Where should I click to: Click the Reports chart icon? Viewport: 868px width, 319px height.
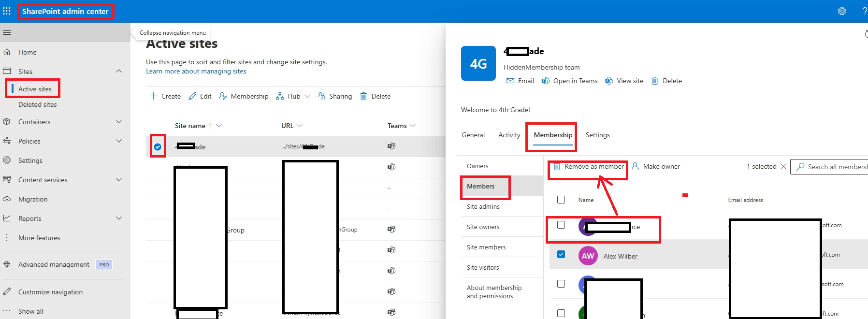[7, 218]
